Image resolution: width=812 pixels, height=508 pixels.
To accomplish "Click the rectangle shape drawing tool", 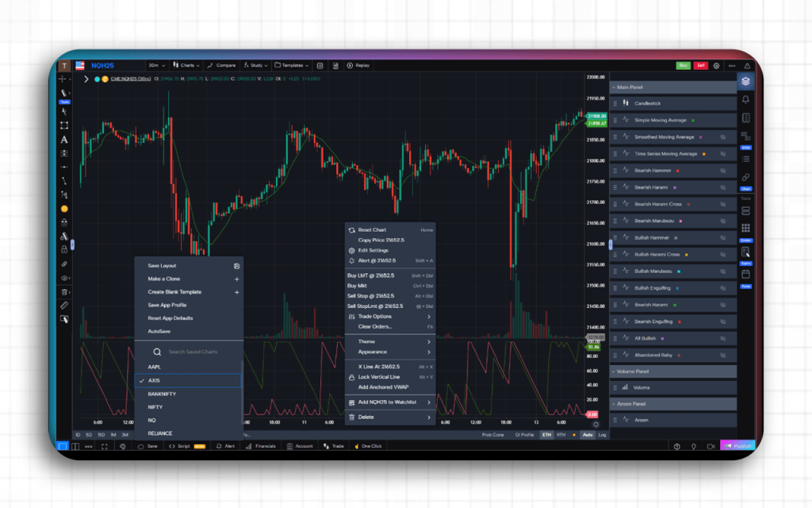I will click(64, 125).
